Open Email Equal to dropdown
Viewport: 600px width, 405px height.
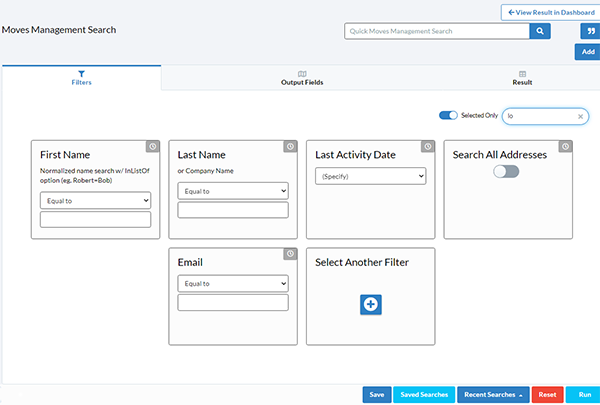tap(233, 284)
